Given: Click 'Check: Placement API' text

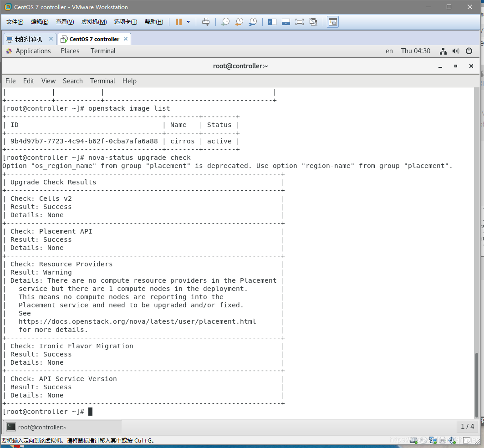Looking at the screenshot, I should 51,231.
